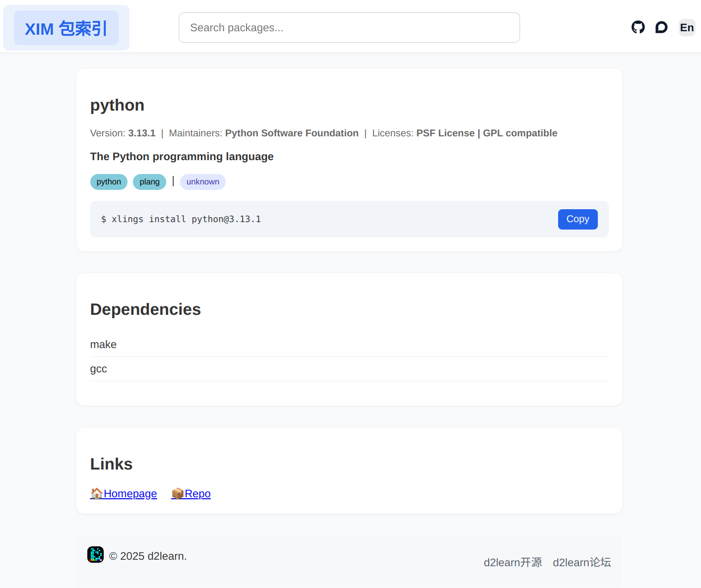Focus the Search packages field
Viewport: 701px width, 588px height.
coord(349,28)
